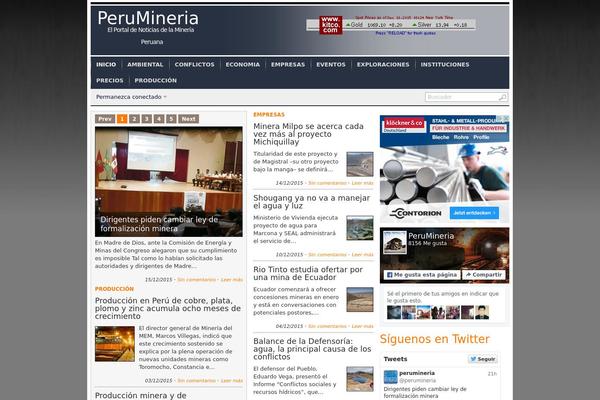Navigate to EMPRESAS menu item
The height and width of the screenshot is (400, 600).
coord(288,65)
